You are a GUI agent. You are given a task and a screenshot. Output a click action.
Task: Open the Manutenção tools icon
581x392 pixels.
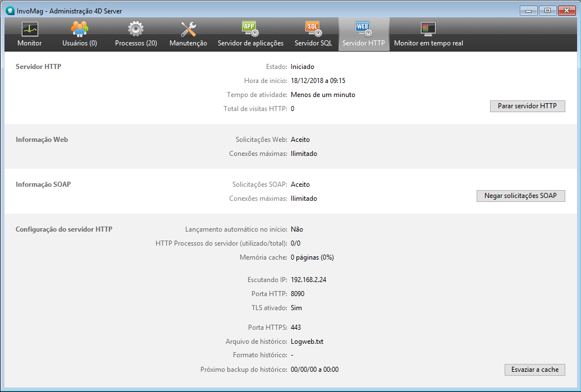coord(188,29)
